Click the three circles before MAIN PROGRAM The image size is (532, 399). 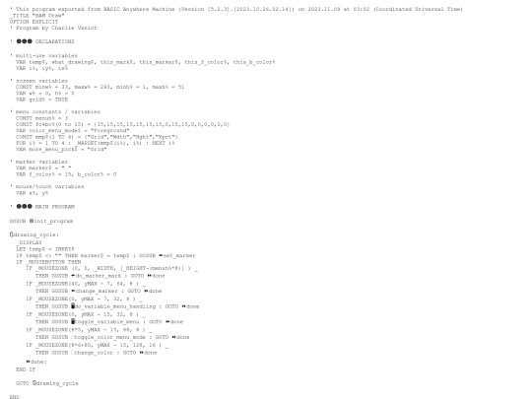pos(24,206)
